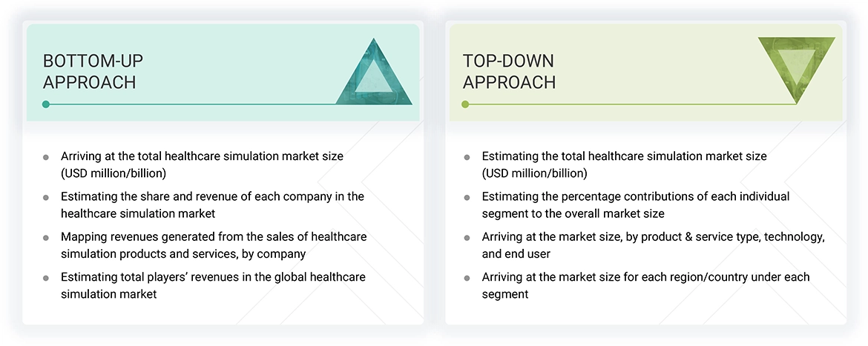The width and height of the screenshot is (868, 346).
Task: Click the green dot under Top-Down Approach
Action: pyautogui.click(x=465, y=104)
